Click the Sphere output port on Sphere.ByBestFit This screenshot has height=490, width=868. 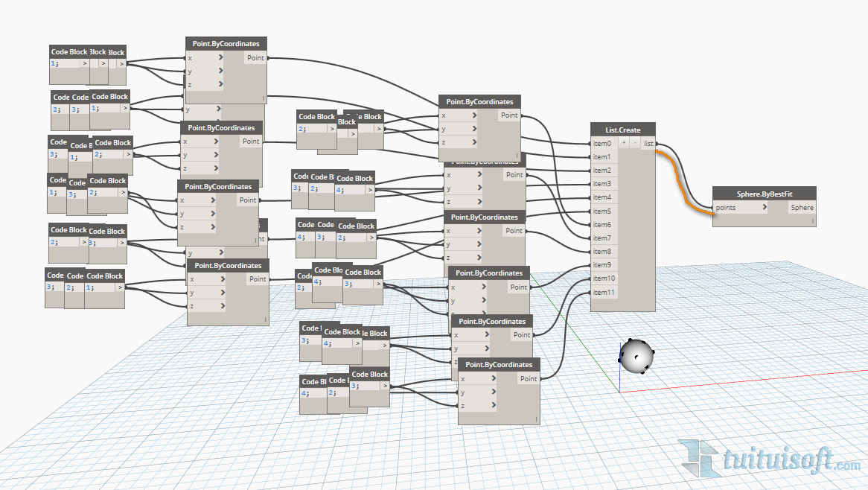802,208
